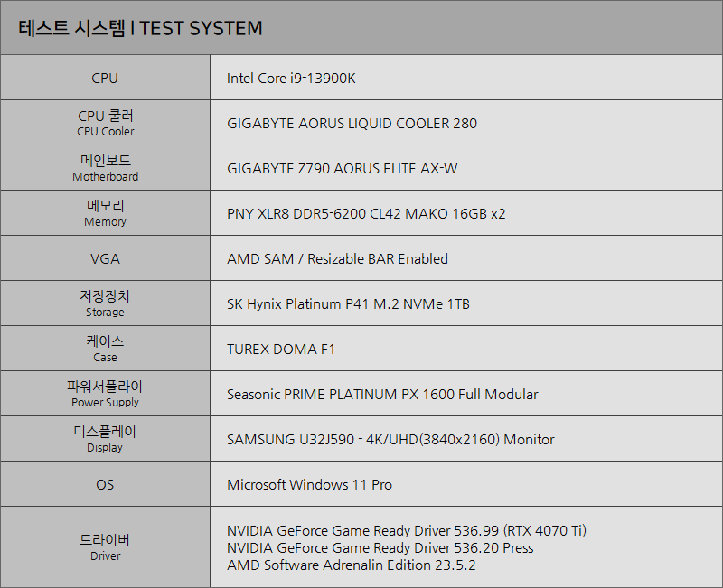Click the 'Power Supply' sublabel
723x588 pixels.
(105, 402)
